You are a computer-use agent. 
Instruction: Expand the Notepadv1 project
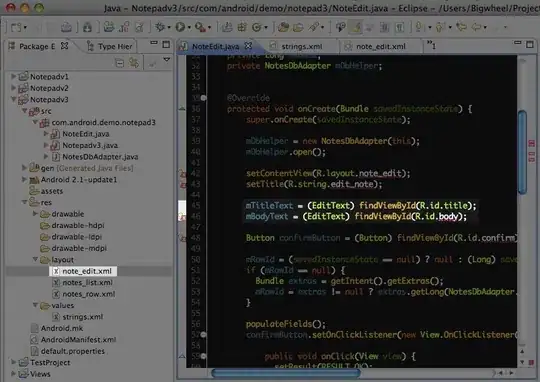pyautogui.click(x=13, y=76)
